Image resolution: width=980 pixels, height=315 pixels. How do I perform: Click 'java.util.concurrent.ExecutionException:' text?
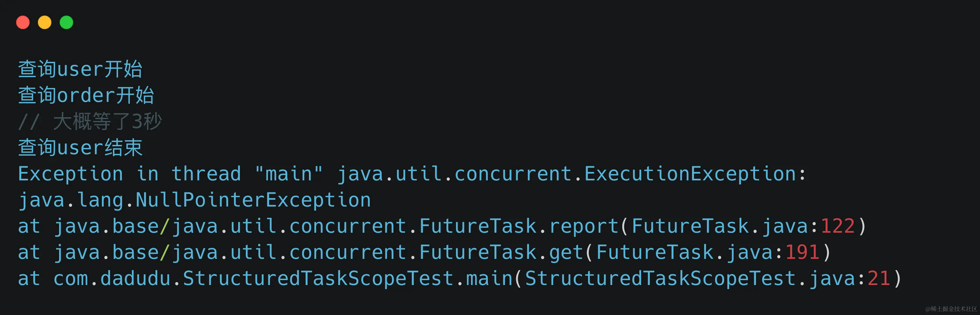coord(572,174)
